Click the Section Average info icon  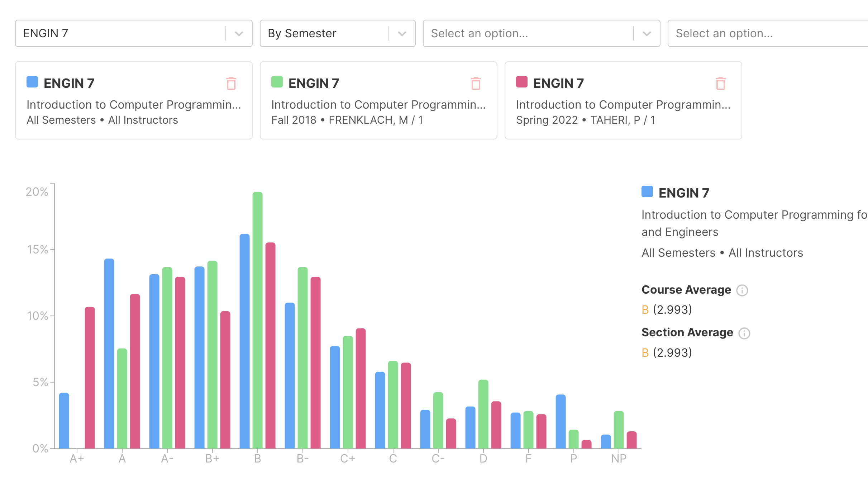[x=744, y=333]
